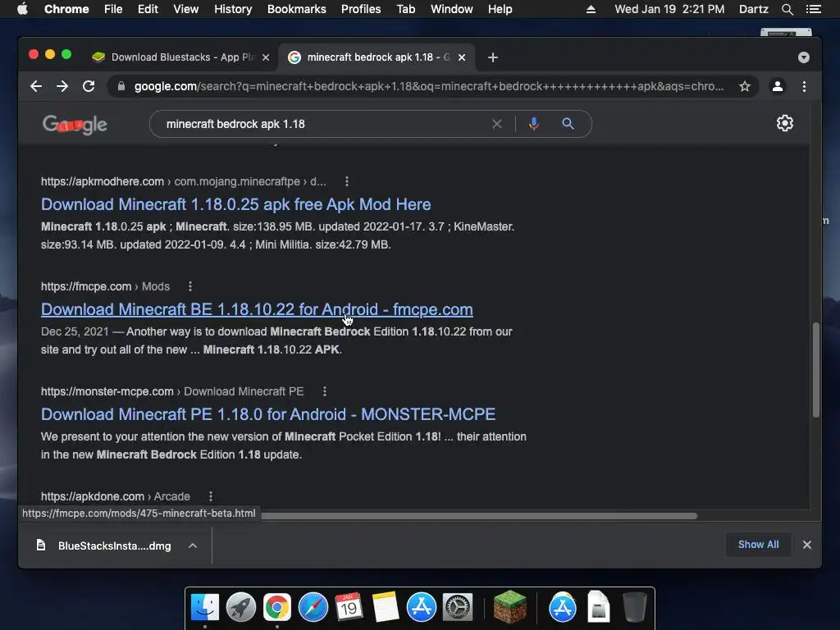840x630 pixels.
Task: Open the File menu
Action: pyautogui.click(x=113, y=9)
